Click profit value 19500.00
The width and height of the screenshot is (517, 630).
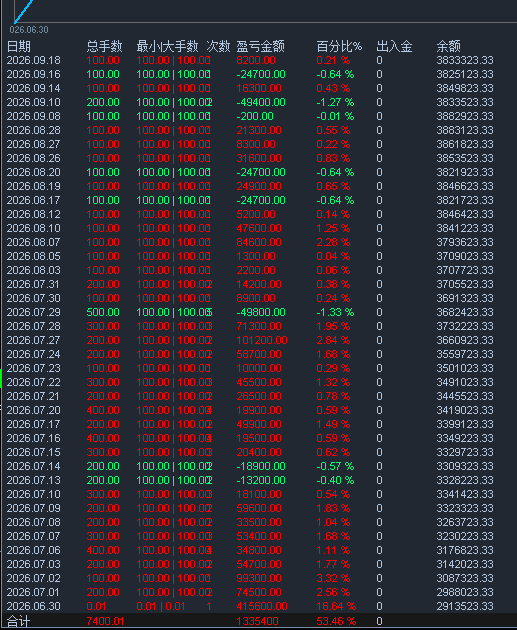pos(259,438)
